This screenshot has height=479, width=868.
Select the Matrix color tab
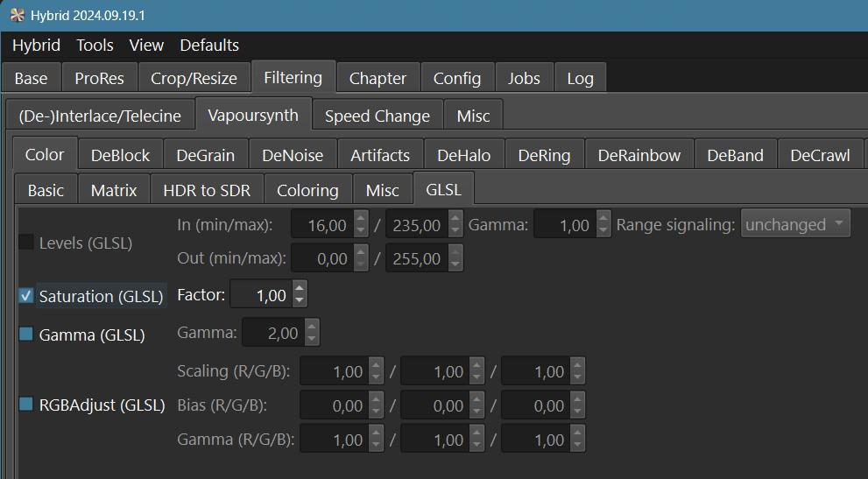point(114,190)
